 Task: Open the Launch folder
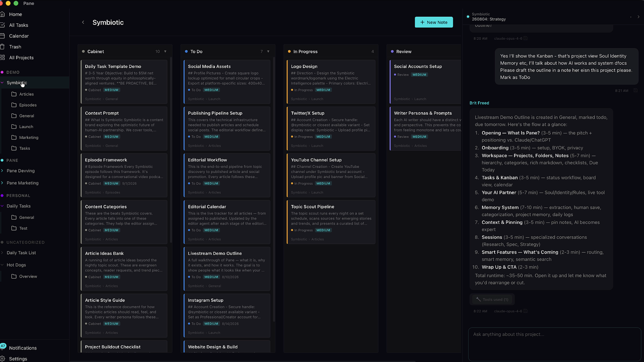tap(26, 127)
